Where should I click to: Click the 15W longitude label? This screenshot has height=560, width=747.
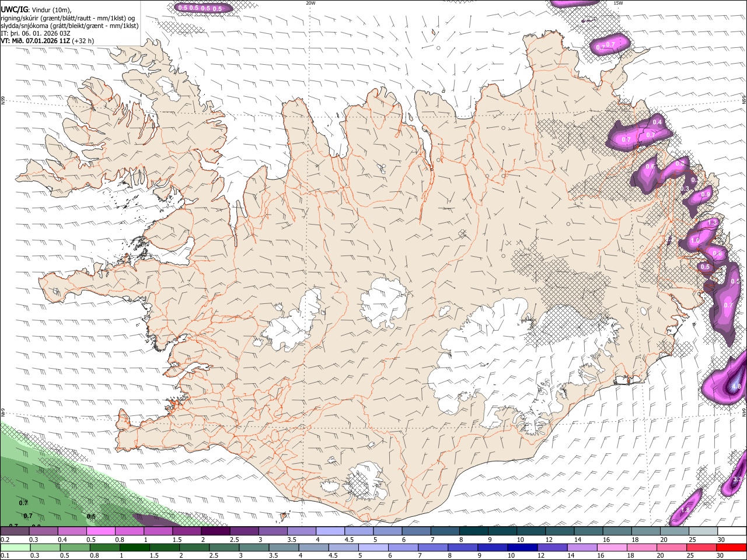(x=617, y=3)
